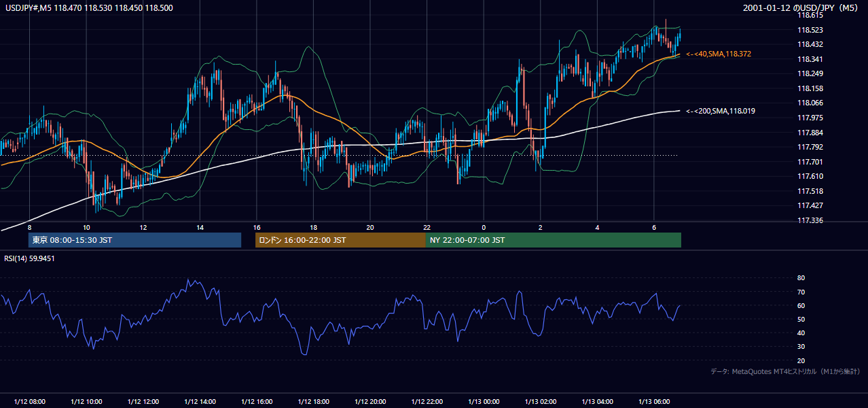868x408 pixels.
Task: Click the 40 SMA 118.372 label
Action: (719, 54)
